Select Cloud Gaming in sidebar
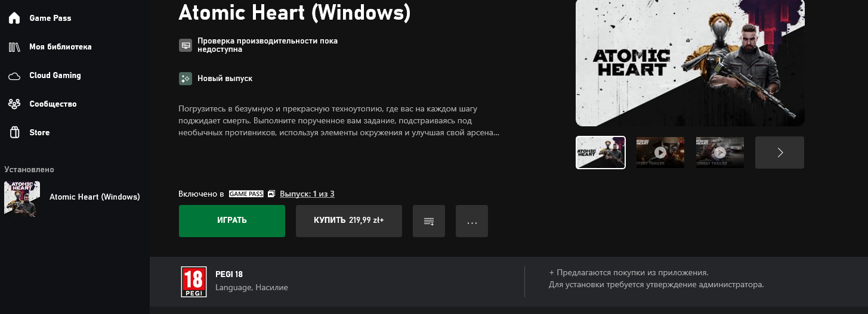Screen dimensions: 868x314 pyautogui.click(x=55, y=76)
